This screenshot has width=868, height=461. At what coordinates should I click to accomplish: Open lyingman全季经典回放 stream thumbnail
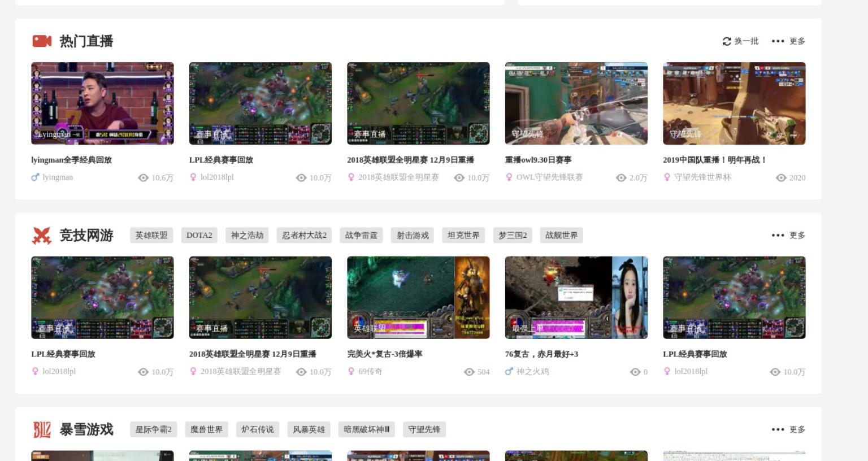[102, 103]
